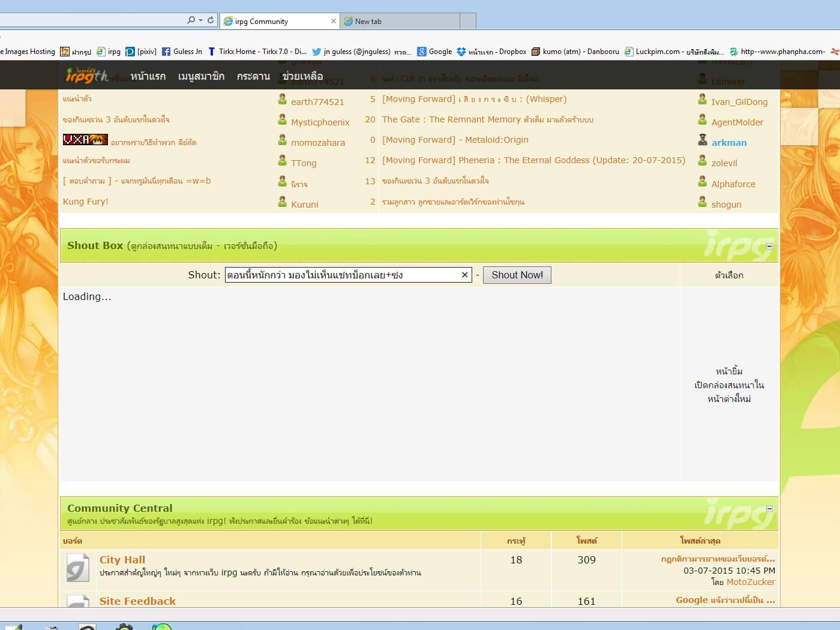Click user icon beside AgentMolder
Screen dimensions: 840x630
point(703,119)
